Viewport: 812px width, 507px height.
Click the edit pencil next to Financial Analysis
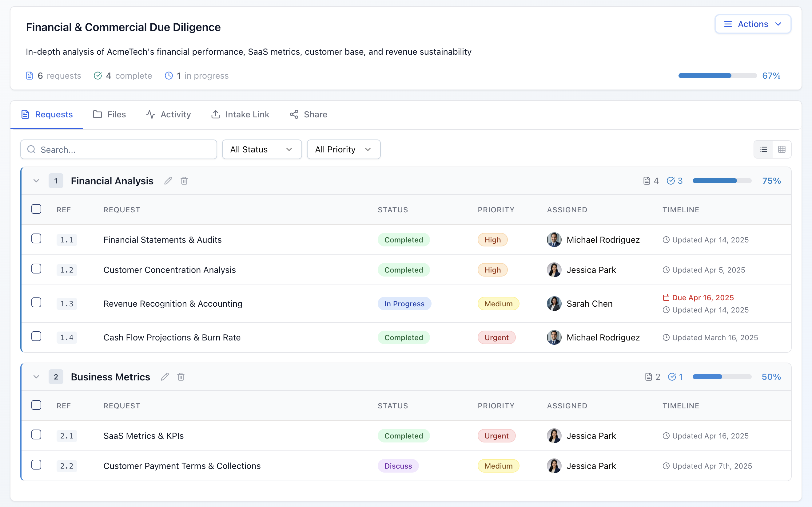tap(168, 180)
